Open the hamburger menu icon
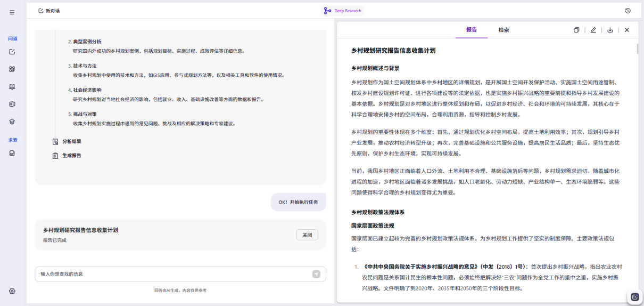The width and height of the screenshot is (644, 306). (x=12, y=12)
